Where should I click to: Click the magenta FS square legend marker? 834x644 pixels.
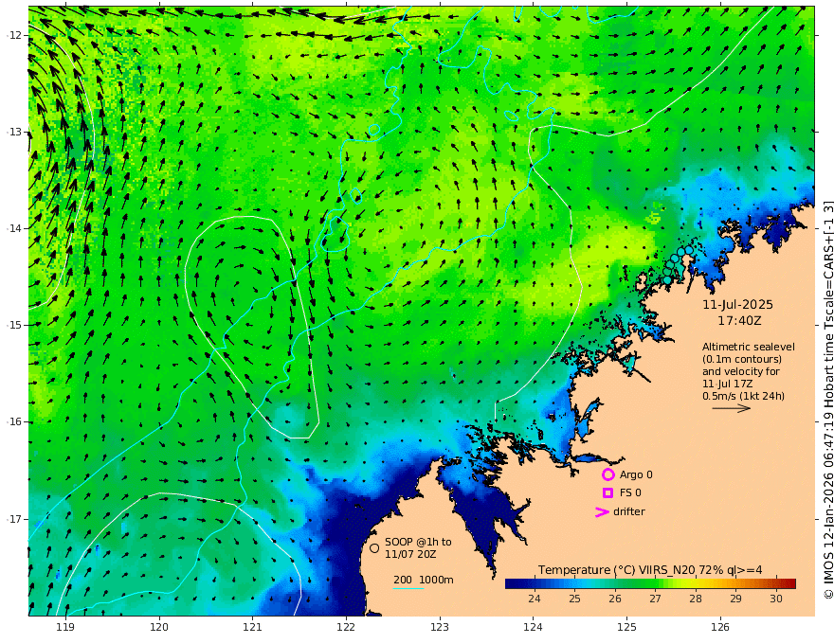(607, 493)
